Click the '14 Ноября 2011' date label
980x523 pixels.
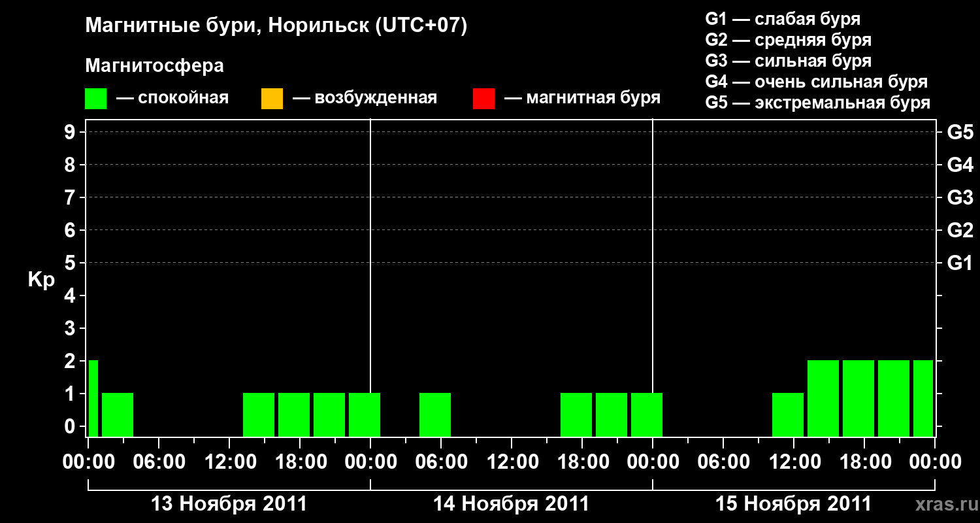[x=511, y=504]
